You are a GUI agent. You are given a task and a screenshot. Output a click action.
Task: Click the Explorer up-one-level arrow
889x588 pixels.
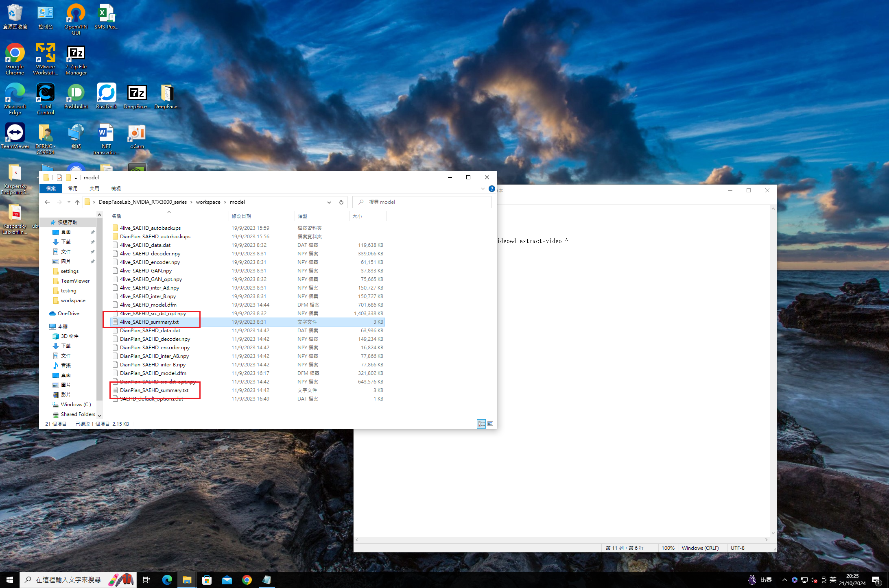[x=77, y=202]
